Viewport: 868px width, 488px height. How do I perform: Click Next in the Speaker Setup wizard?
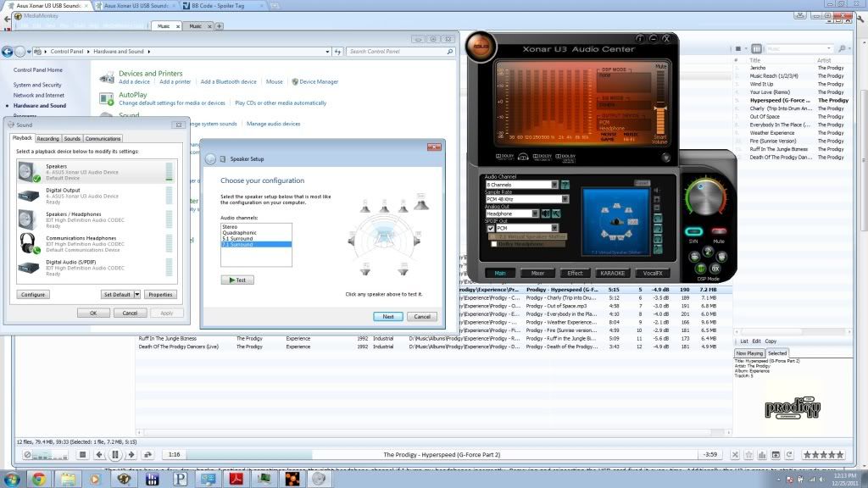(x=388, y=317)
